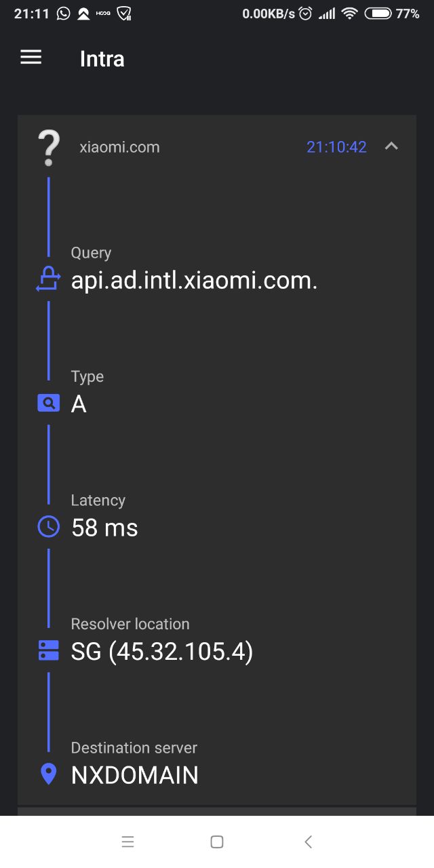This screenshot has width=434, height=868.
Task: Tap the chevron to fold the entry card
Action: 391,145
